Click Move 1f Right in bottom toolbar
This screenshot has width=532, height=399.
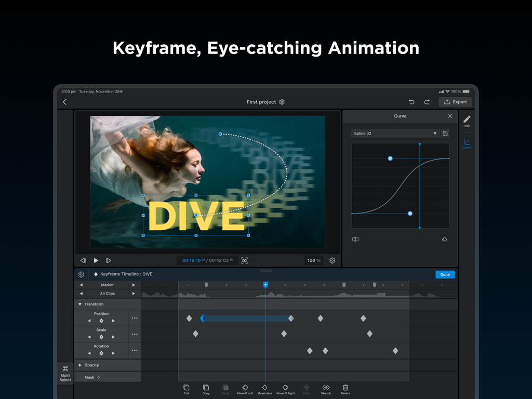(x=285, y=389)
